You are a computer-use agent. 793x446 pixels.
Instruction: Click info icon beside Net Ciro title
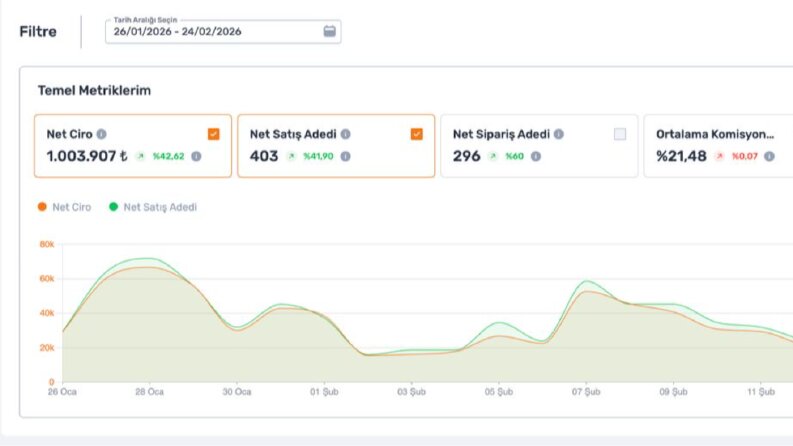pyautogui.click(x=102, y=134)
